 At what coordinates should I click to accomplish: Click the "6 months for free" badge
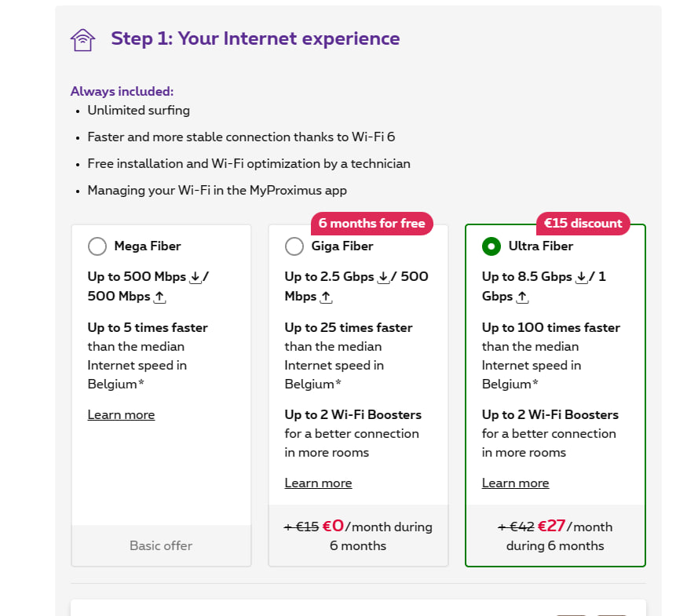pyautogui.click(x=371, y=224)
